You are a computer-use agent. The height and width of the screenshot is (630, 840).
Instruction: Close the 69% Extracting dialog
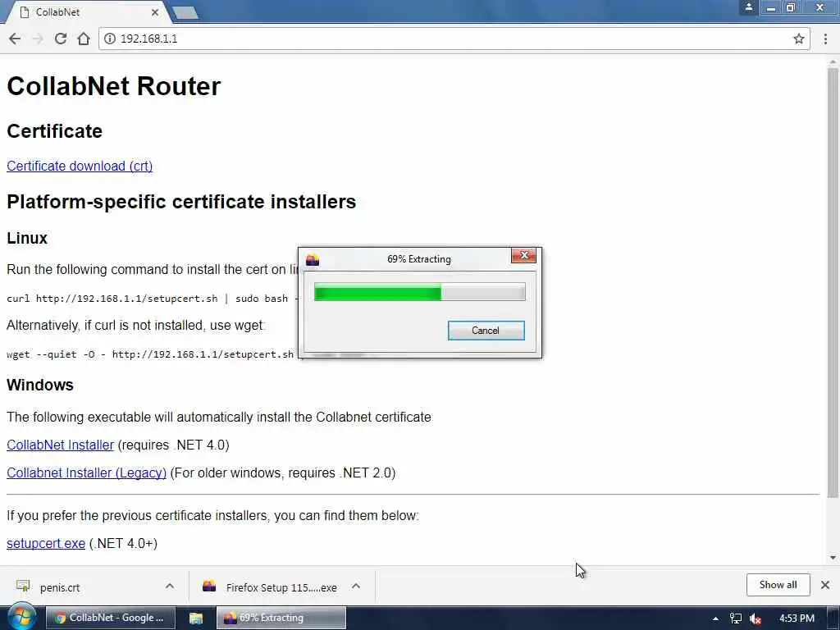coord(523,256)
